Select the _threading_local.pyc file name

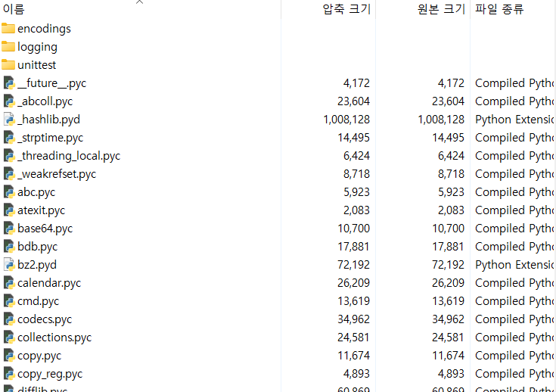click(69, 156)
